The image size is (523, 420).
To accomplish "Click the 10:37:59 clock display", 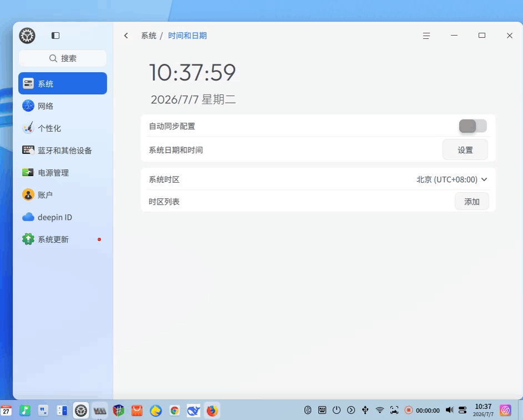I will [193, 72].
